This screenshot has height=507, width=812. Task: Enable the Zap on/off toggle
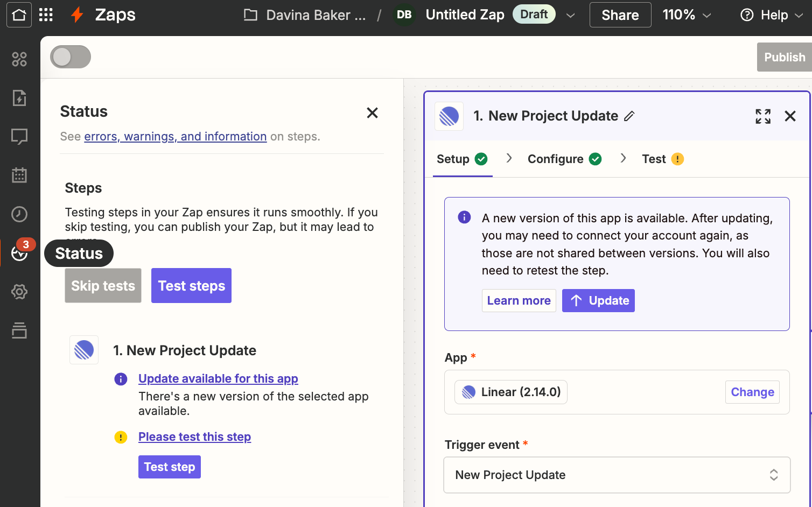[70, 57]
